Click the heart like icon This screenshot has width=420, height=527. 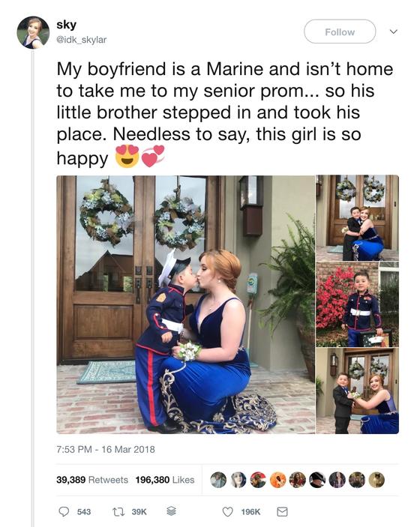[x=228, y=511]
